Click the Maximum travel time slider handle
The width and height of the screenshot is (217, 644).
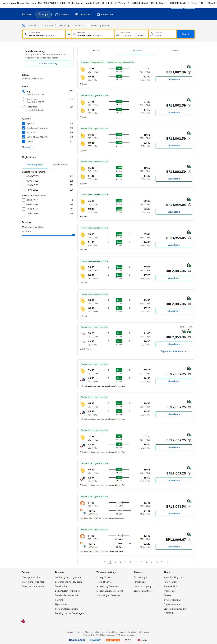[x=73, y=235]
